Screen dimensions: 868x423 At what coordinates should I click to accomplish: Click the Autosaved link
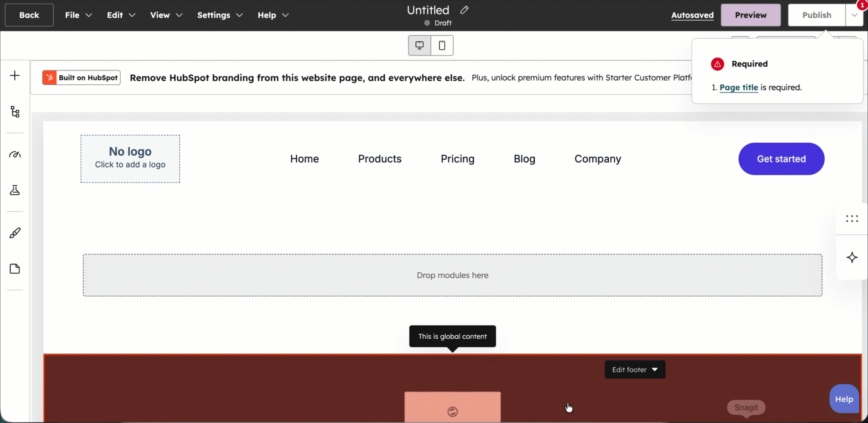(x=692, y=15)
